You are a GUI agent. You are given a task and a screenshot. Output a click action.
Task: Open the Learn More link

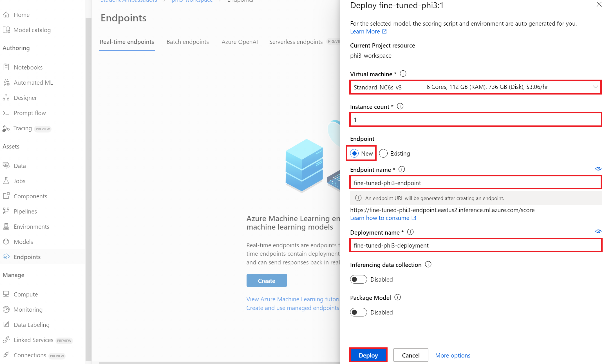(368, 32)
